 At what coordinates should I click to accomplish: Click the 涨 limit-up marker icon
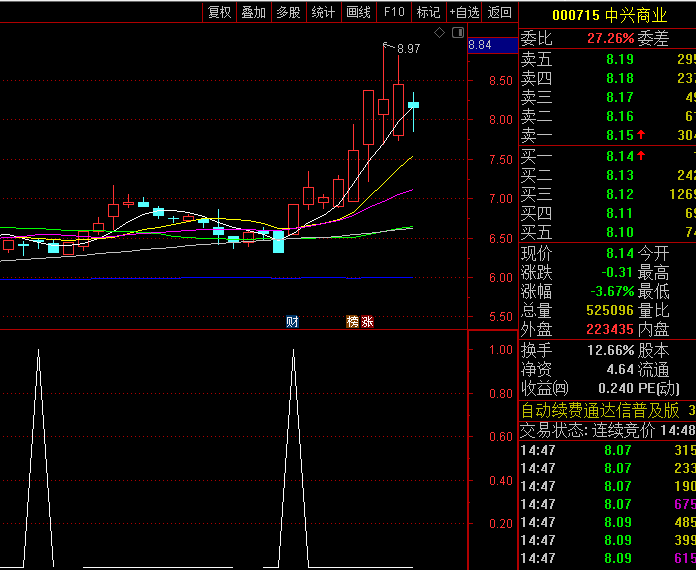(367, 321)
